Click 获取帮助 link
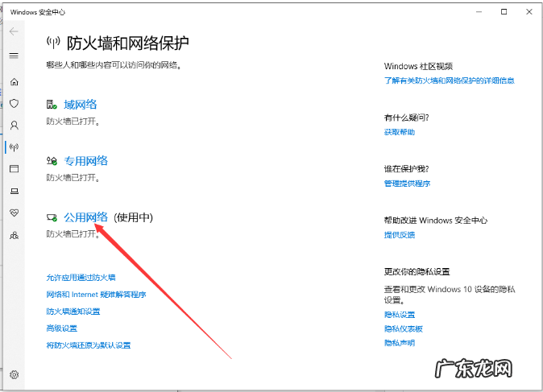 400,132
